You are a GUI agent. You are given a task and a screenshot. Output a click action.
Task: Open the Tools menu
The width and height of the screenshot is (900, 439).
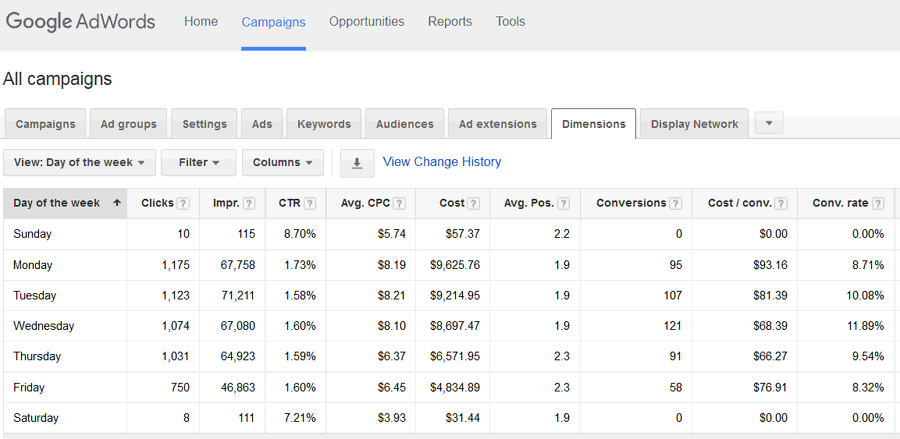pyautogui.click(x=510, y=22)
